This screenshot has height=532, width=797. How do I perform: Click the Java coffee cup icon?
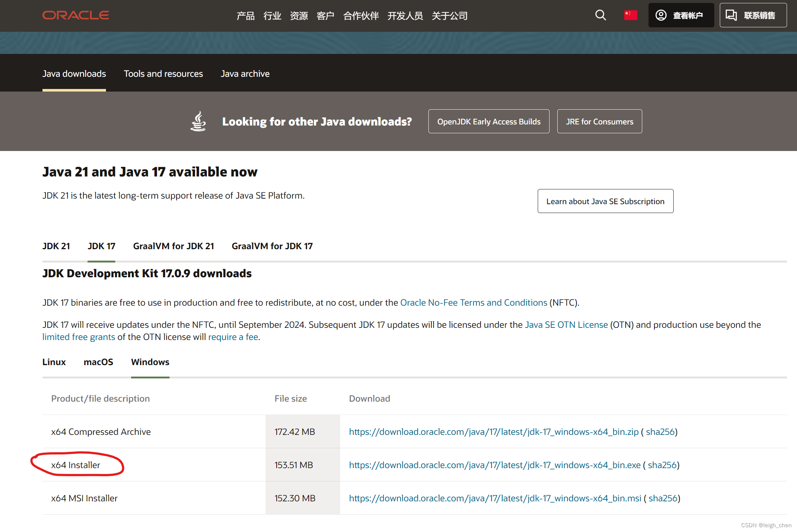pos(198,121)
